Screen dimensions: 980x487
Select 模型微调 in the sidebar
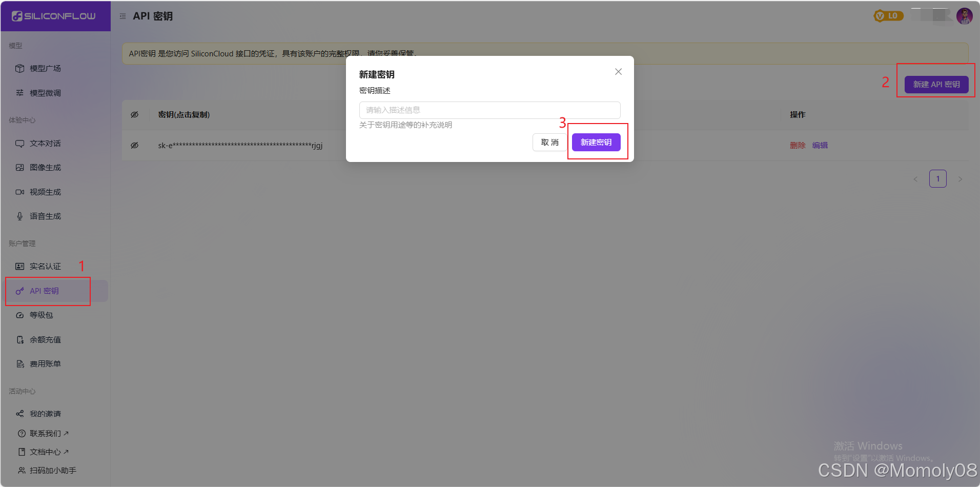pos(44,92)
